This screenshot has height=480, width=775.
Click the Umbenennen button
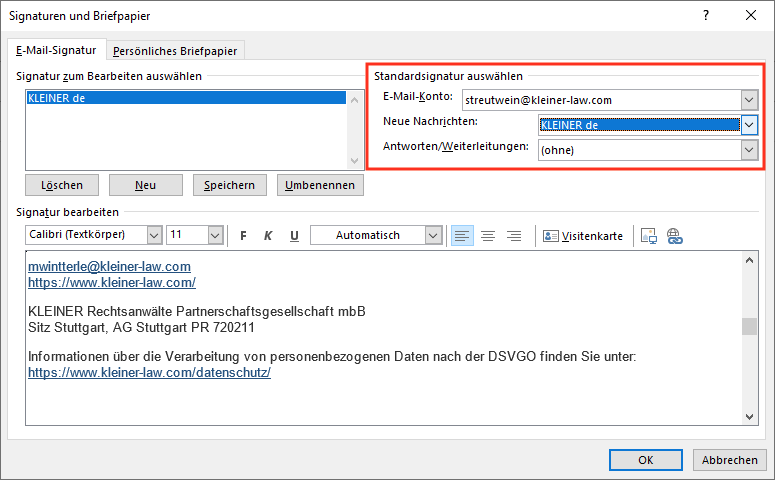coord(321,185)
